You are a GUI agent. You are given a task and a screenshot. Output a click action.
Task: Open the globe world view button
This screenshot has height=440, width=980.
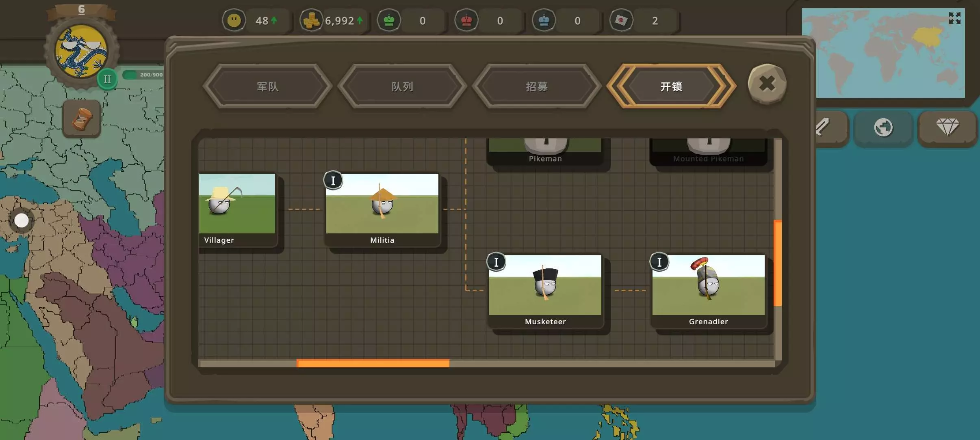click(x=883, y=127)
